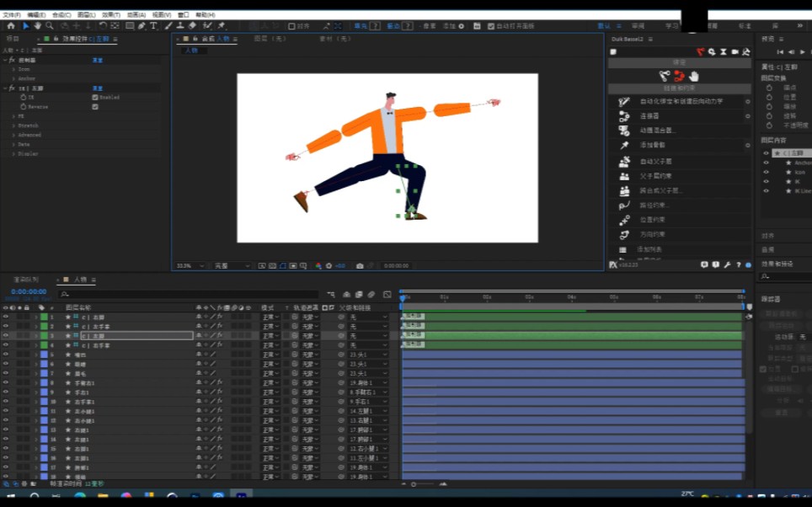
Task: Select the Hand tool in the toolbar
Action: point(38,26)
